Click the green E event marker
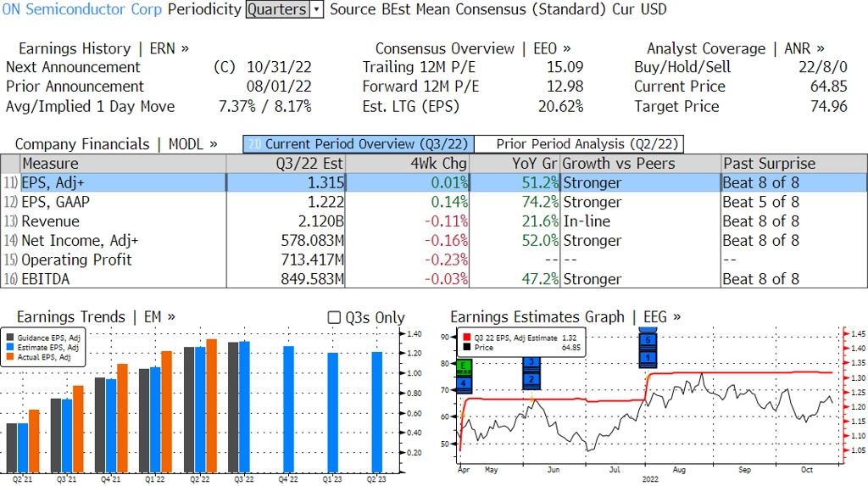 [464, 366]
